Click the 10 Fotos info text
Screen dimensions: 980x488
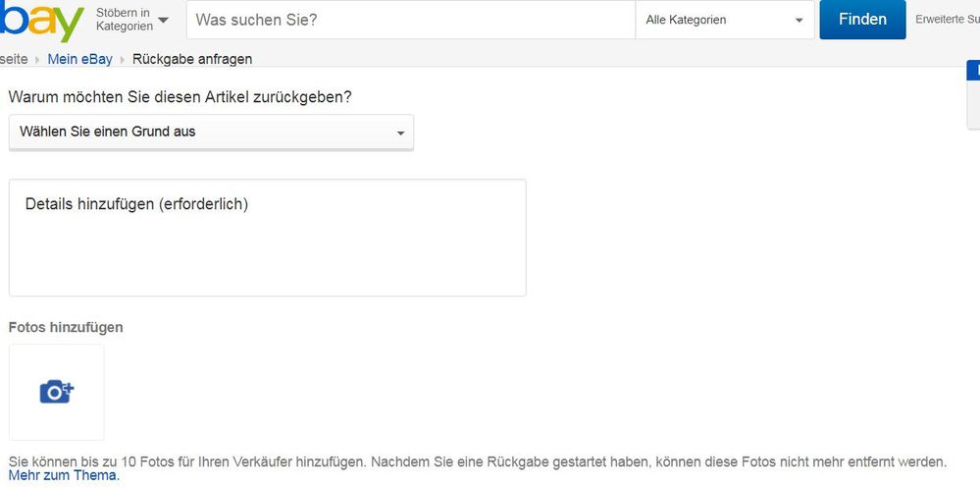click(478, 461)
